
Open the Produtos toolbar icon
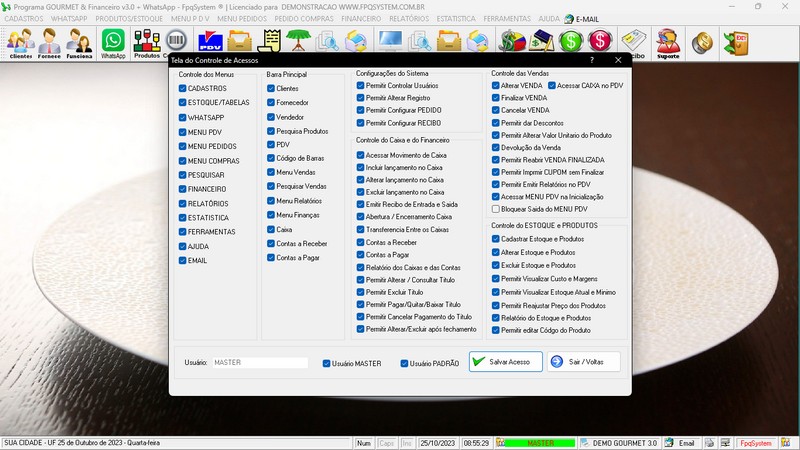[x=146, y=43]
